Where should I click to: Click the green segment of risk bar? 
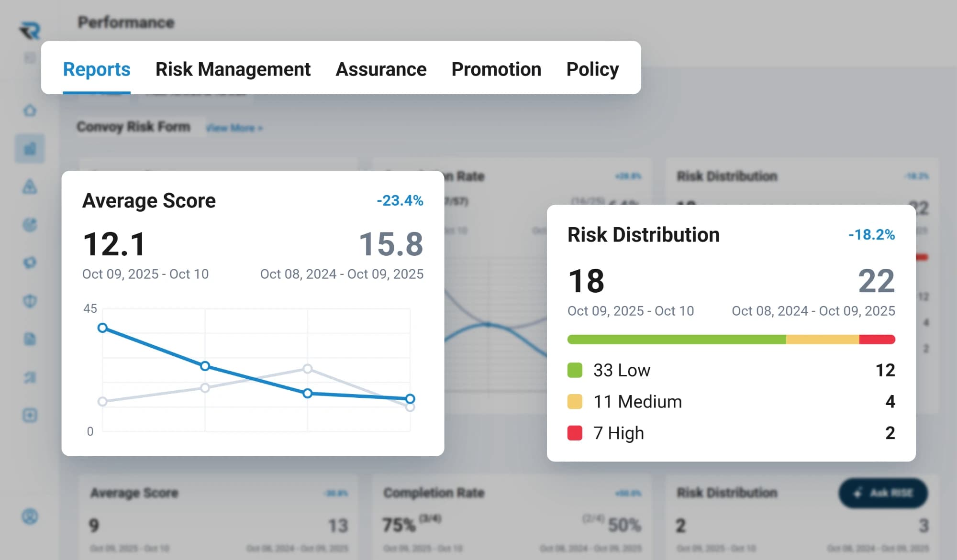(677, 340)
